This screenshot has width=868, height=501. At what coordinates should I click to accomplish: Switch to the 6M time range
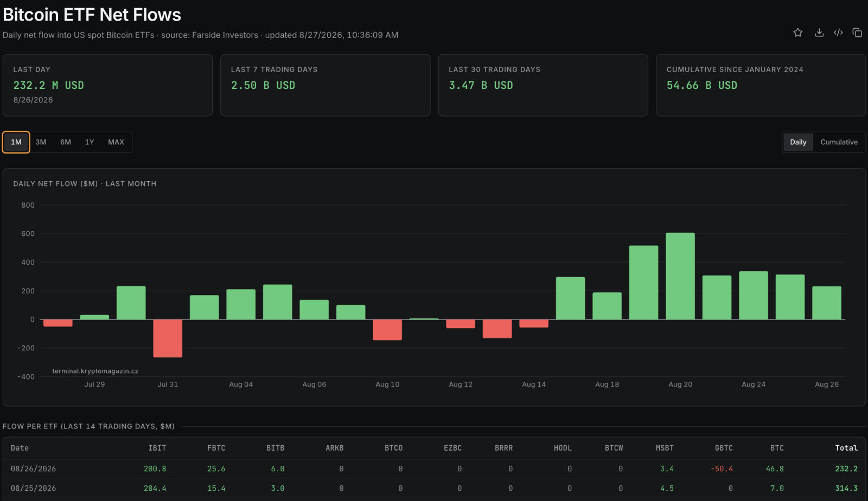point(66,142)
